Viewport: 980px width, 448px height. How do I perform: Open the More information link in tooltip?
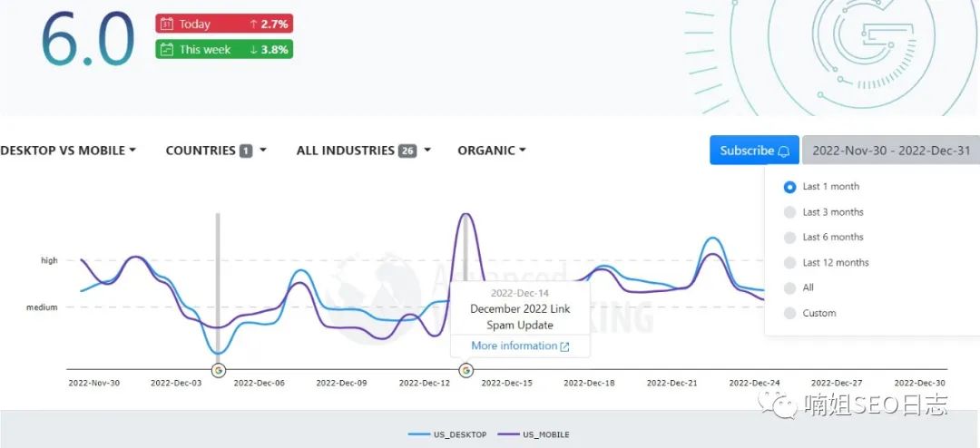(x=520, y=346)
